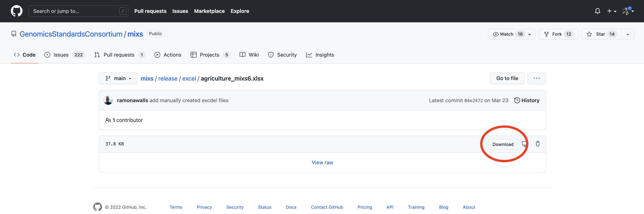Viewport: 644px width, 214px height.
Task: Click excel in the file breadcrumb
Action: 189,78
